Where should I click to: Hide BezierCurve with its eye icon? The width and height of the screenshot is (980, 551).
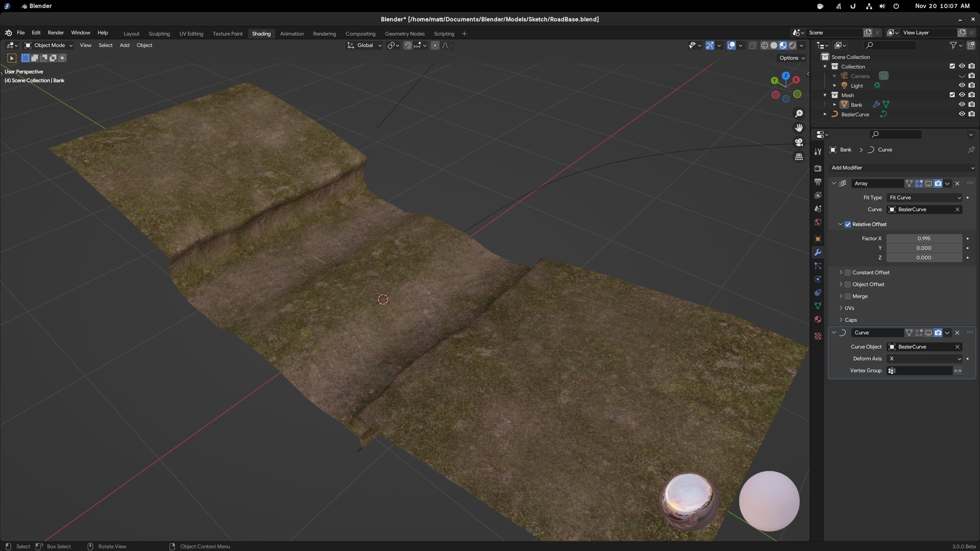[x=962, y=114]
